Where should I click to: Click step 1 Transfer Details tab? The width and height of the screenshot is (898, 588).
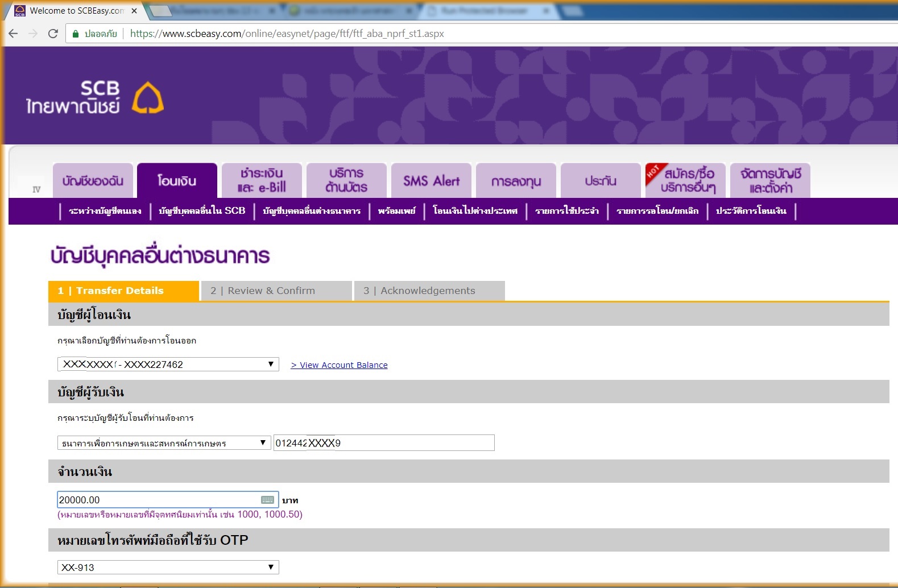pos(124,291)
